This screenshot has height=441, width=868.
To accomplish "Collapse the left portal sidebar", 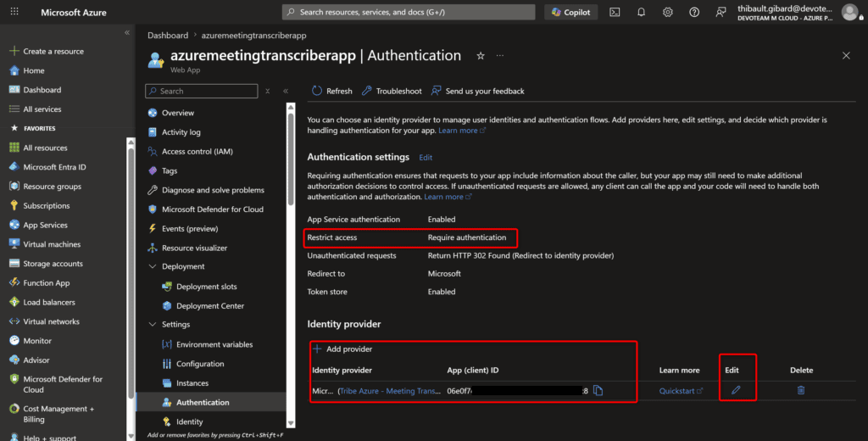I will [127, 33].
